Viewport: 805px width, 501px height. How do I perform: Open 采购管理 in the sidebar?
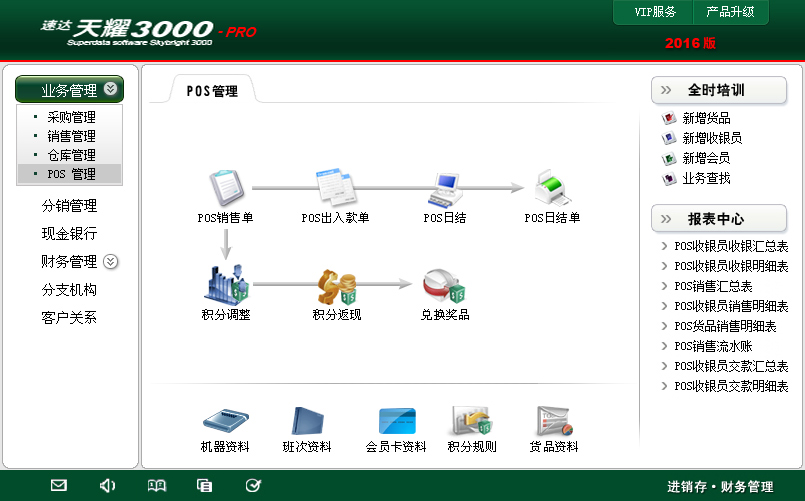pos(71,117)
